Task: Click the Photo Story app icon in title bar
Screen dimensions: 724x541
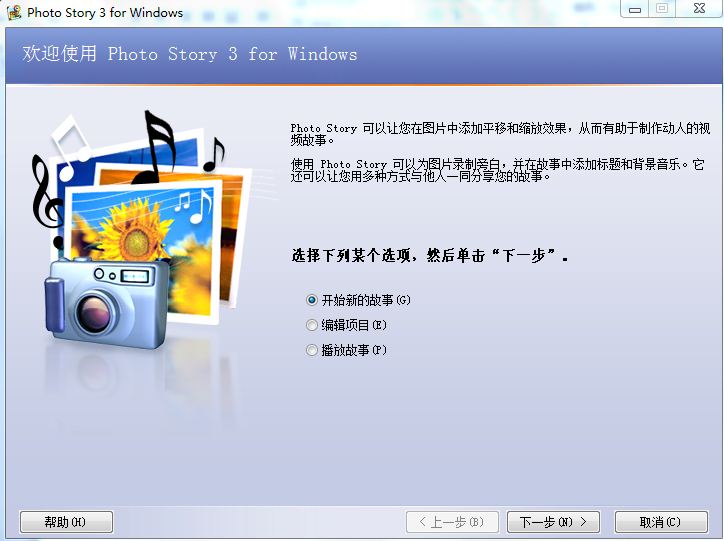Action: coord(14,12)
